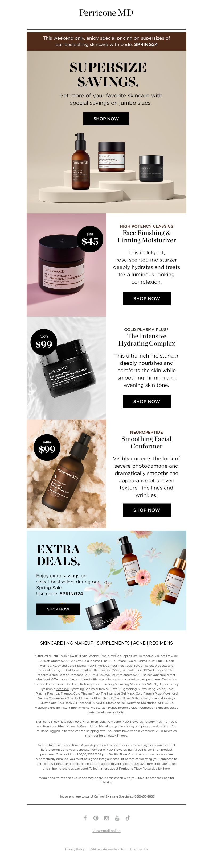213x868 pixels.
Task: Open the YouTube social icon
Action: pyautogui.click(x=117, y=818)
